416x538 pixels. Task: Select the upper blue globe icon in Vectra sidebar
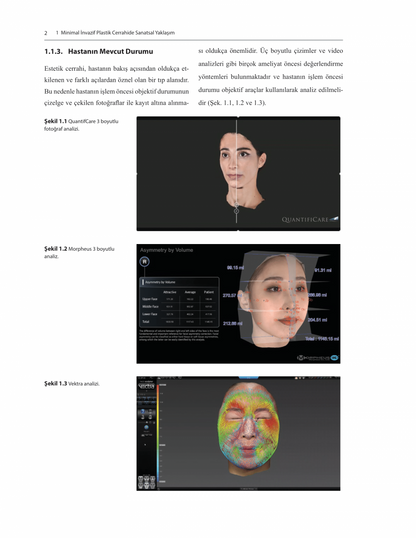pyautogui.click(x=142, y=411)
